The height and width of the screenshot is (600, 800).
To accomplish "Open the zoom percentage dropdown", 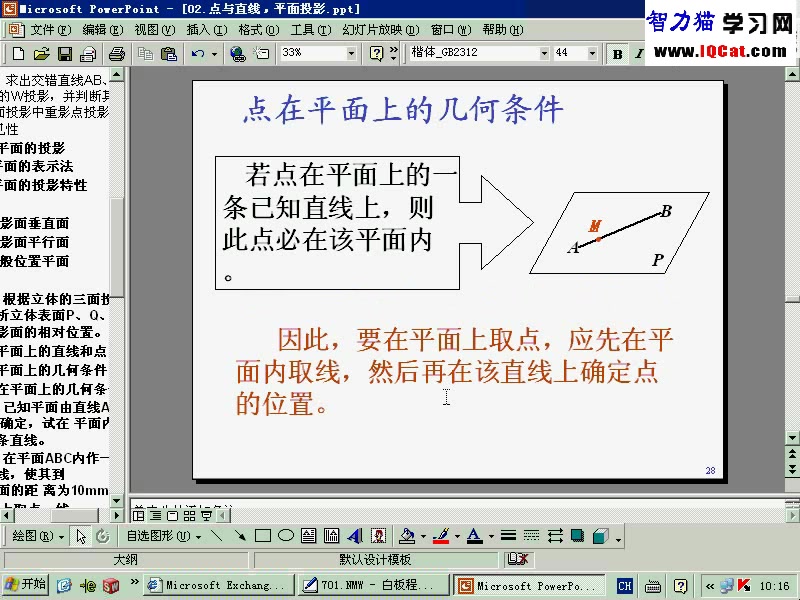I will (x=350, y=55).
